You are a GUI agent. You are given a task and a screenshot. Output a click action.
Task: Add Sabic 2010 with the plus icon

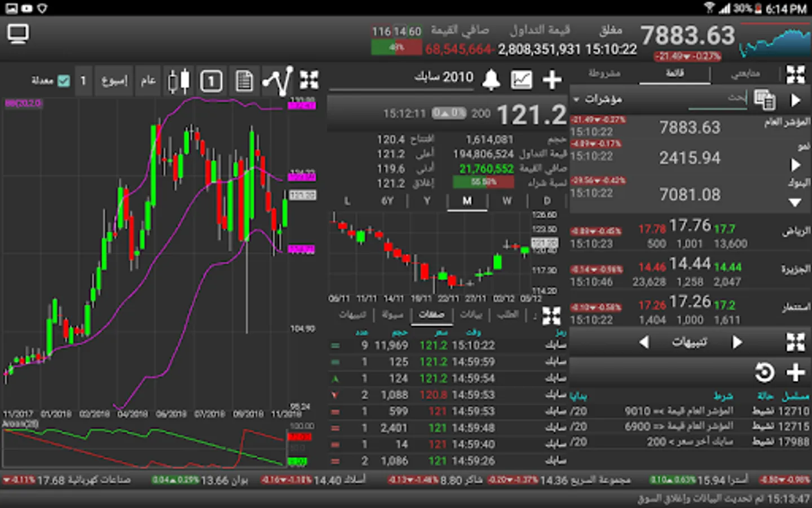pos(552,80)
